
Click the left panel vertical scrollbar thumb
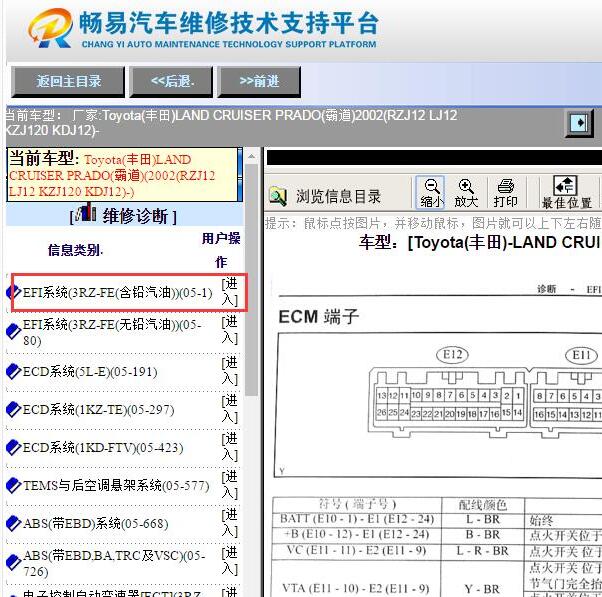(x=251, y=280)
